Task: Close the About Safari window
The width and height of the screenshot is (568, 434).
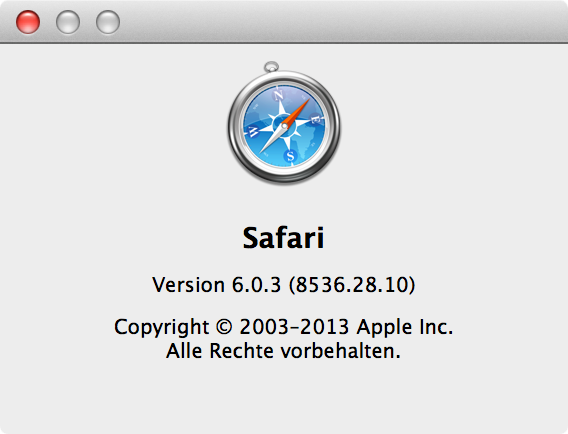Action: [x=28, y=22]
